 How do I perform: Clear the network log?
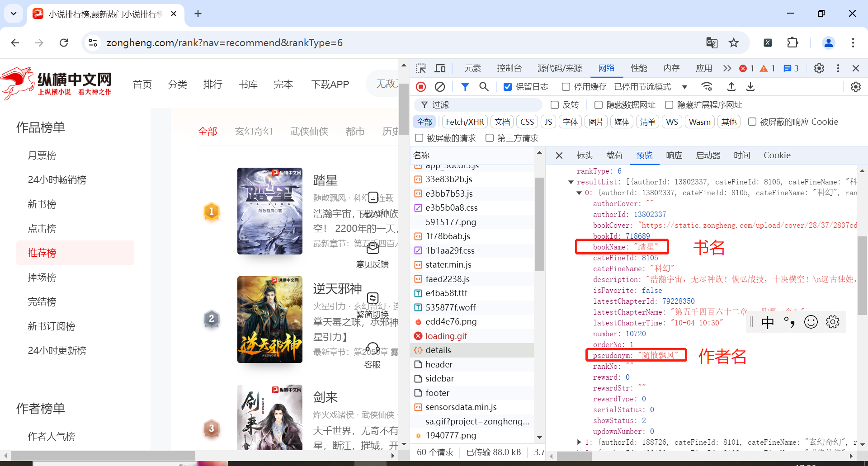[x=440, y=86]
